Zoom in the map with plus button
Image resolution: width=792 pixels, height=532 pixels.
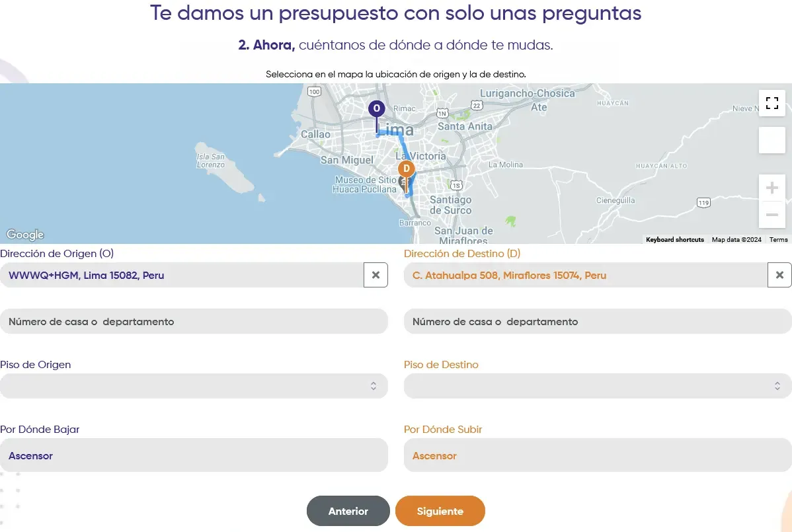pyautogui.click(x=772, y=188)
